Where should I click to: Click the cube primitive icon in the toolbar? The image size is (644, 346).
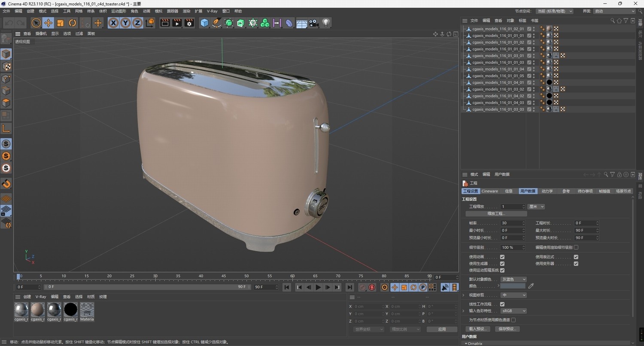point(204,23)
